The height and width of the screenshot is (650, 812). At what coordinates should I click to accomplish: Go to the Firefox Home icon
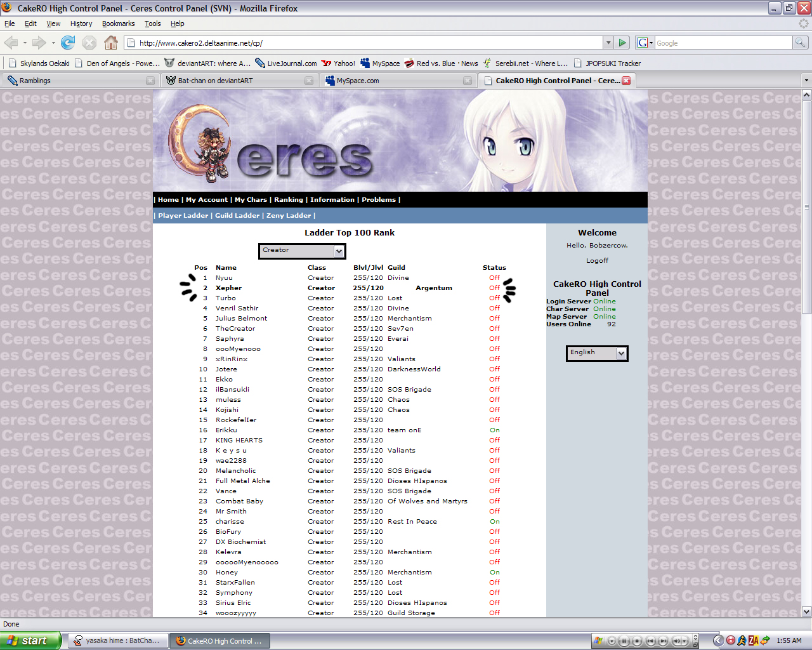111,43
